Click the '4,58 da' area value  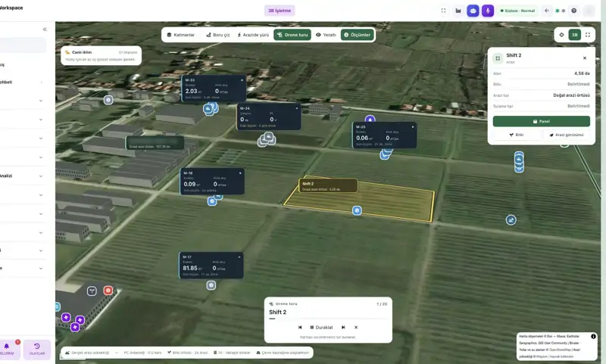tap(582, 73)
